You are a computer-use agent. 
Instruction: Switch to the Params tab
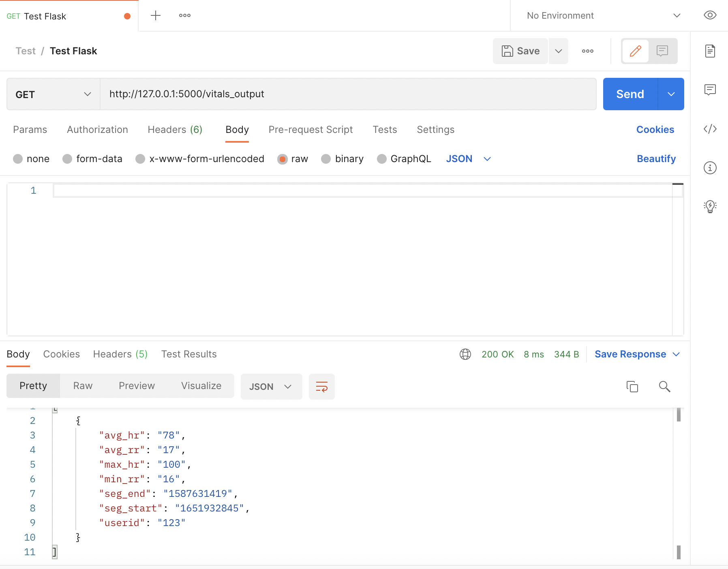(30, 130)
